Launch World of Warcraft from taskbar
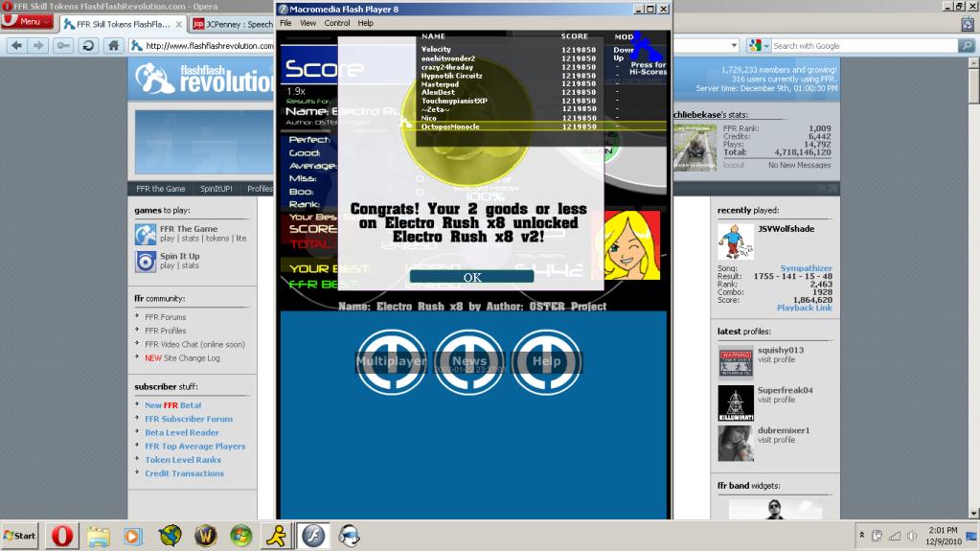Screen dimensions: 980x551 pos(205,534)
